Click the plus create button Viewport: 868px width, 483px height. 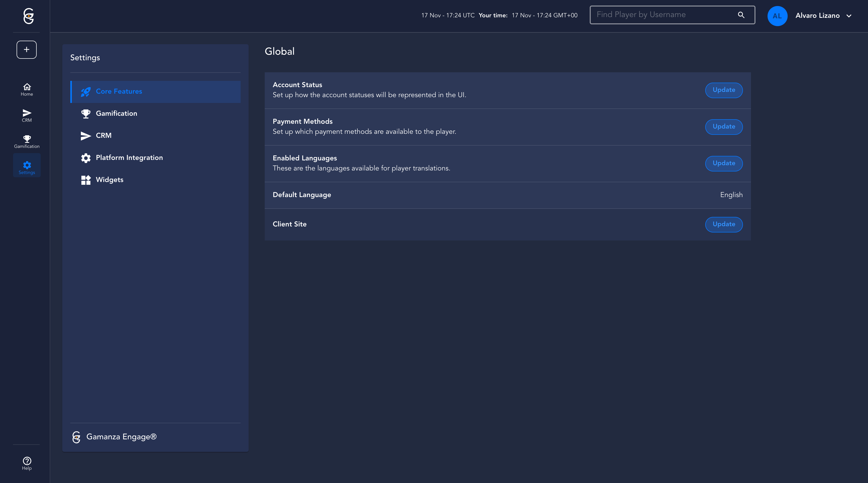27,49
